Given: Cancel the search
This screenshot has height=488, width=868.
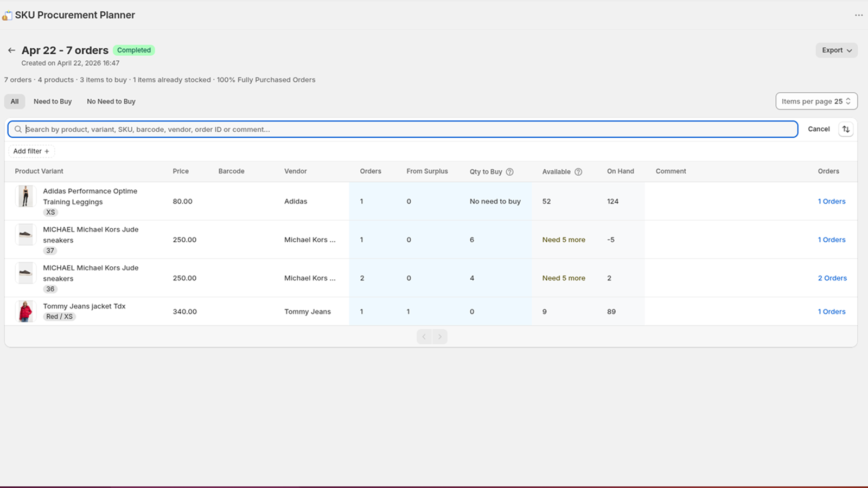Looking at the screenshot, I should pyautogui.click(x=818, y=129).
